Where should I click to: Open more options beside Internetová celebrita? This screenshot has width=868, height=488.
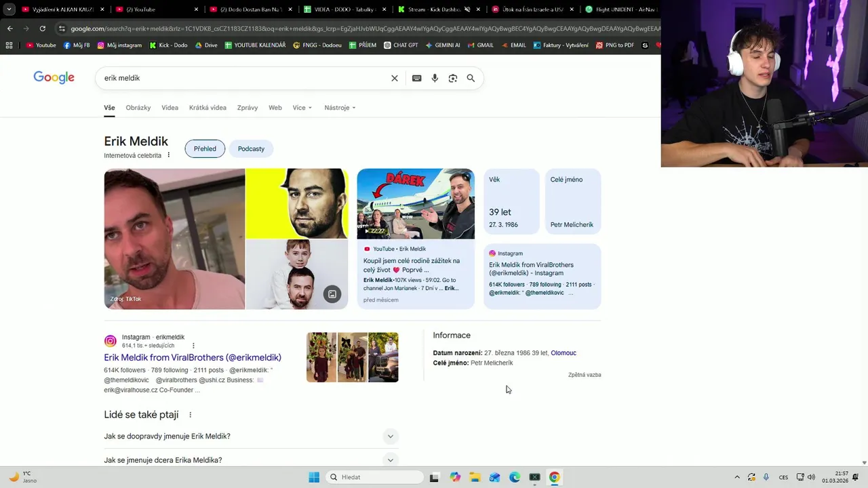(169, 155)
